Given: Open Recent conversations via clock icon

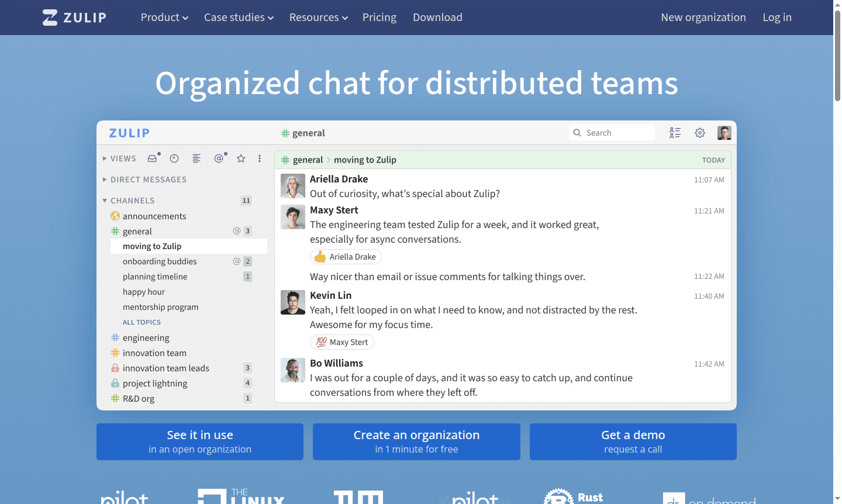Looking at the screenshot, I should 174,158.
